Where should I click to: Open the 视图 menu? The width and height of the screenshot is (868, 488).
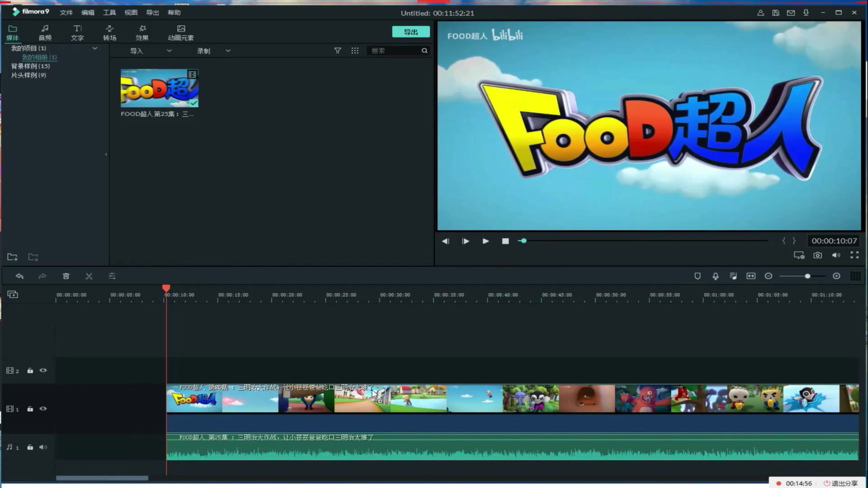click(x=131, y=13)
